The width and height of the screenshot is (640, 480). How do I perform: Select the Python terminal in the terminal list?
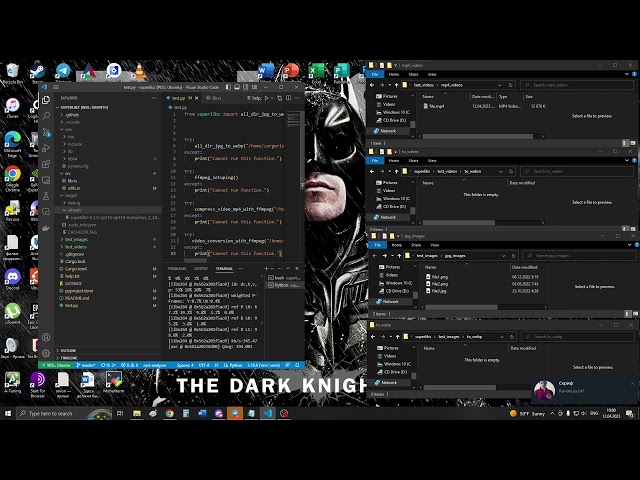pos(284,285)
